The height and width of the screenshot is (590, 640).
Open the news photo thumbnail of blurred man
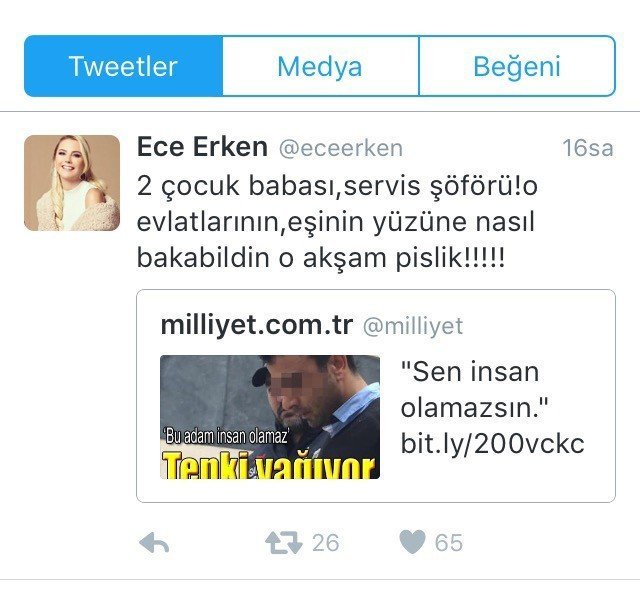pos(270,417)
